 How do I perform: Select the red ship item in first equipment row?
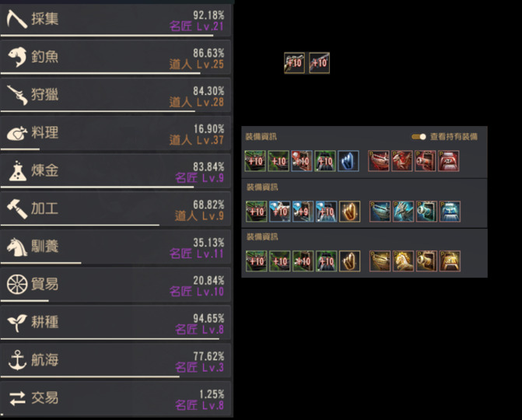[379, 161]
